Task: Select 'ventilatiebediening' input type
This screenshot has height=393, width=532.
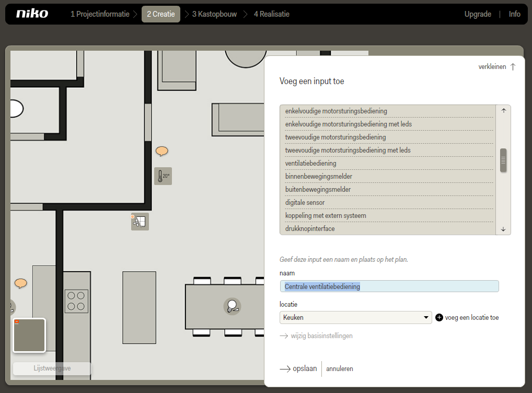Action: [389, 163]
